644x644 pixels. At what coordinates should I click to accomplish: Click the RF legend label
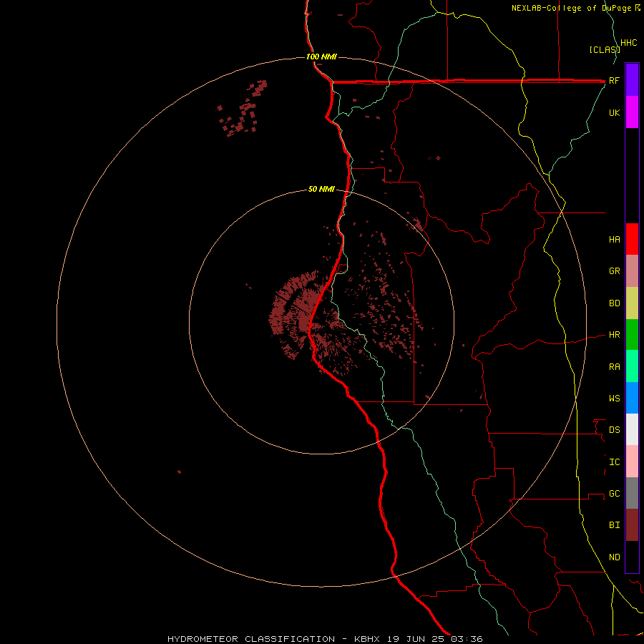[614, 80]
